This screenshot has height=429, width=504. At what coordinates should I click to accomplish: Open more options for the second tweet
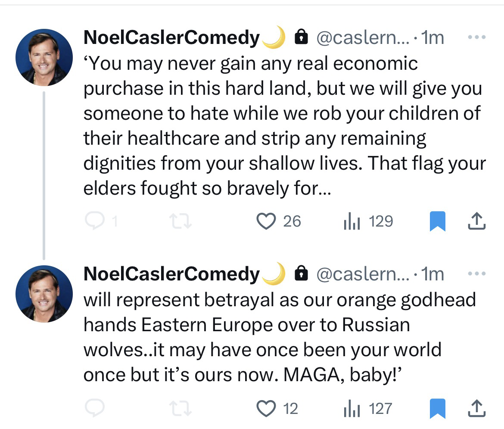pos(476,273)
